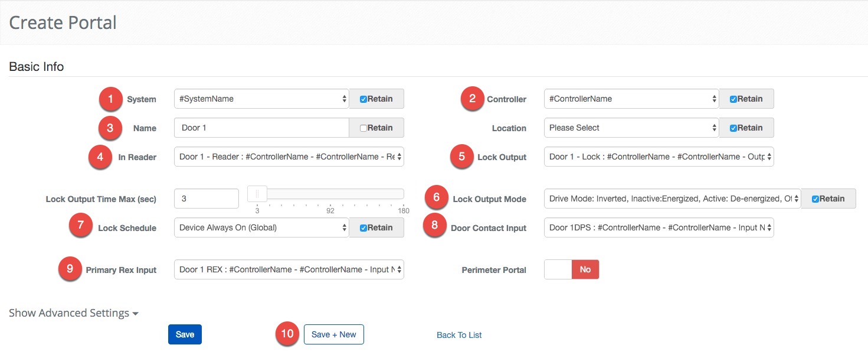Uncheck Retain for Lock Output Mode
868x361 pixels.
[815, 199]
